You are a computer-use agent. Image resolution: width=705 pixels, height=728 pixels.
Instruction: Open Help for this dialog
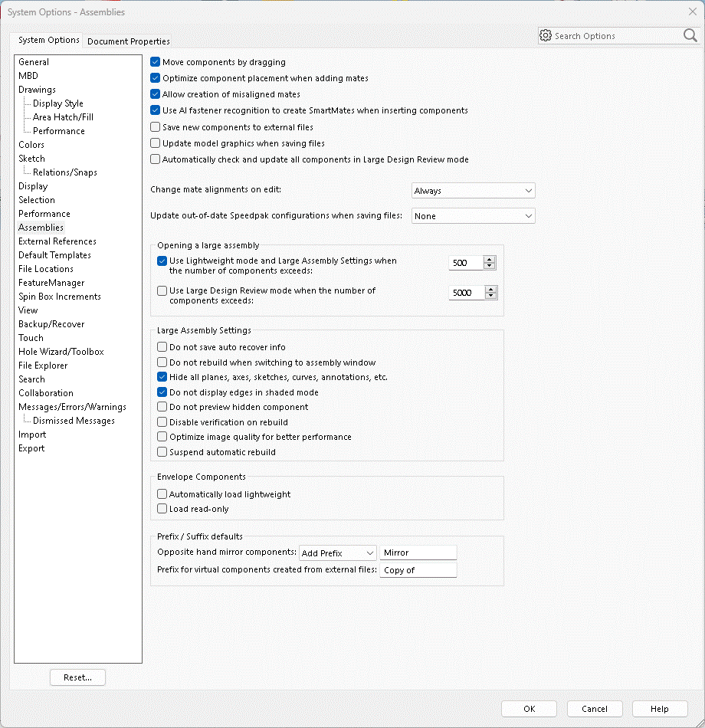pos(660,709)
